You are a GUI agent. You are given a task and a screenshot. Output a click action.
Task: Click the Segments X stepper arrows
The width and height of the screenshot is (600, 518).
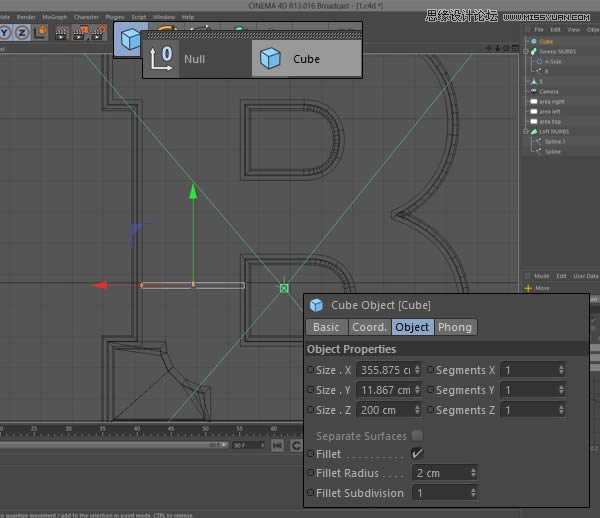(x=560, y=370)
